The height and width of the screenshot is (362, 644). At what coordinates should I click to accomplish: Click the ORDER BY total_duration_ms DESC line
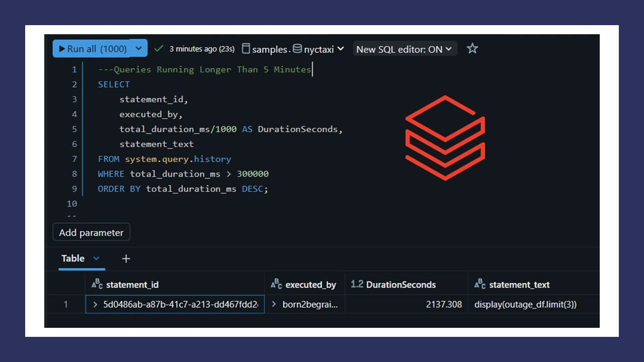point(183,189)
